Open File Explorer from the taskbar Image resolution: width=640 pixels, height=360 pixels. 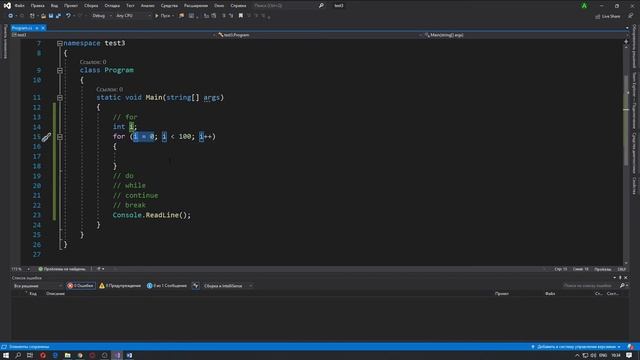[x=67, y=356]
